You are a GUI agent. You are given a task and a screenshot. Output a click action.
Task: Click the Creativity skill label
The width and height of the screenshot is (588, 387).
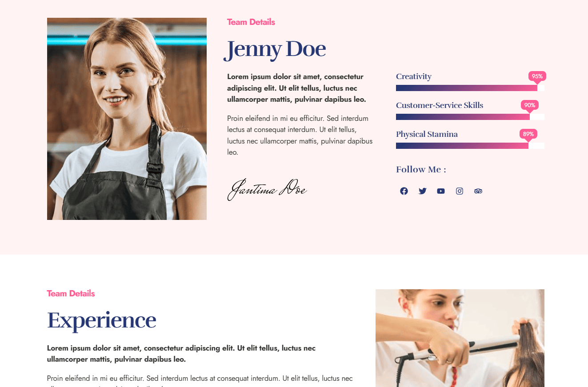tap(414, 76)
